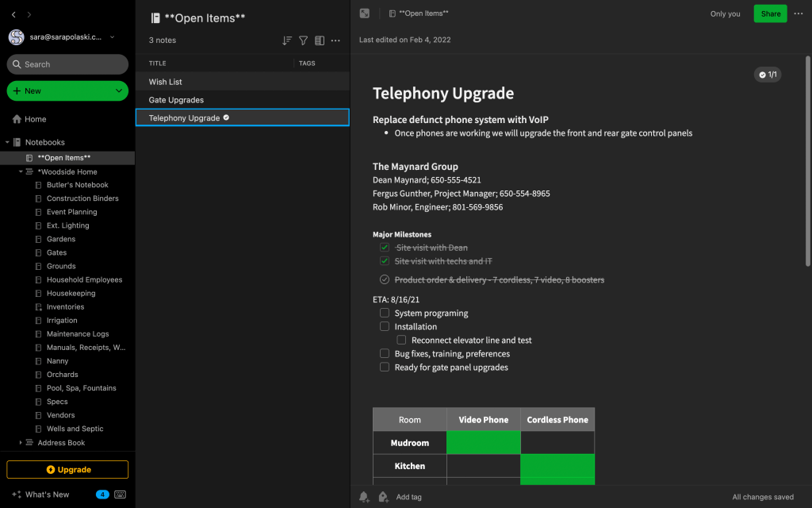This screenshot has width=812, height=508.
Task: Click the green Share button
Action: pos(770,13)
